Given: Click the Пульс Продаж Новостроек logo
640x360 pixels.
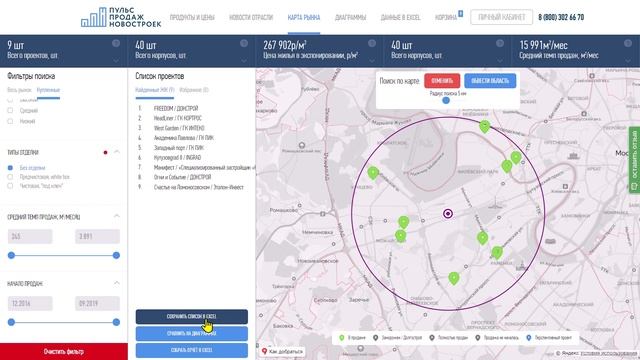Looking at the screenshot, I should click(x=121, y=17).
